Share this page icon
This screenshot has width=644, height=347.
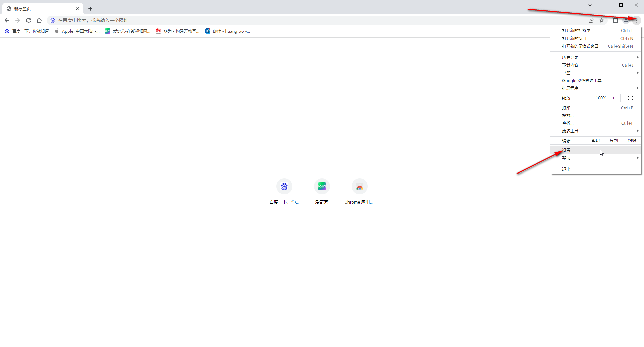coord(591,20)
